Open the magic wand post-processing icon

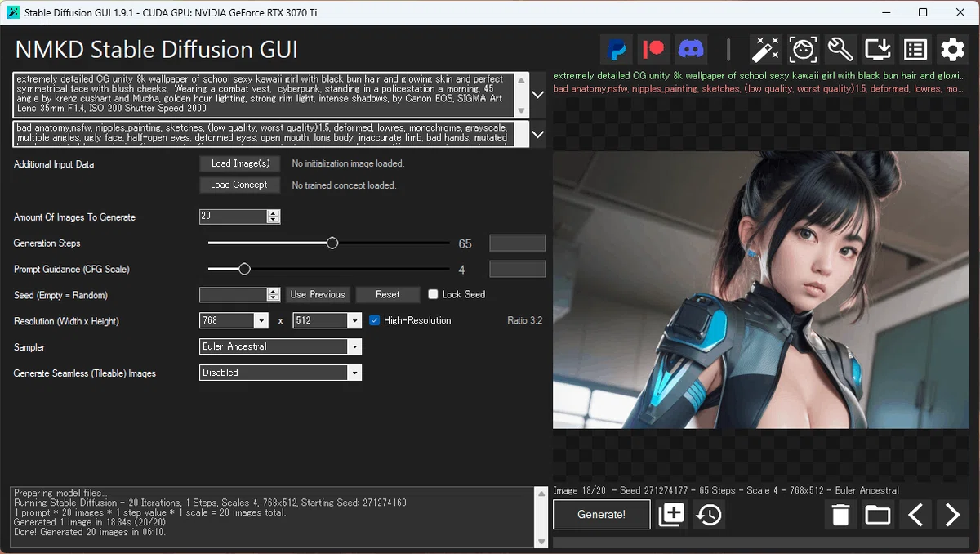point(765,50)
